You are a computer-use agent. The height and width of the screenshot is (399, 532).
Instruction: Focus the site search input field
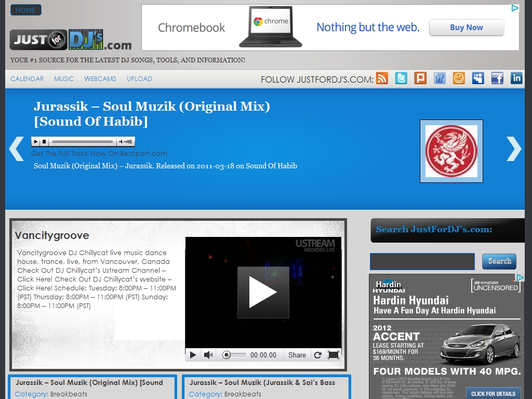click(x=422, y=261)
